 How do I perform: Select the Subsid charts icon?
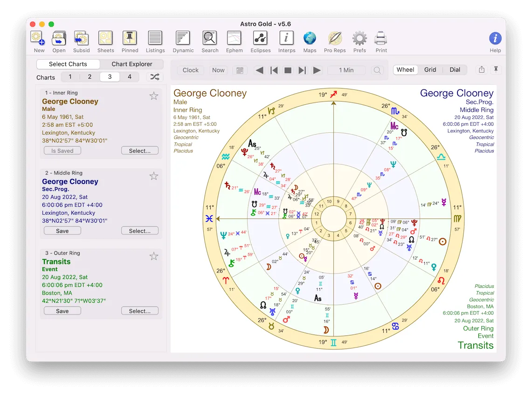coord(81,41)
